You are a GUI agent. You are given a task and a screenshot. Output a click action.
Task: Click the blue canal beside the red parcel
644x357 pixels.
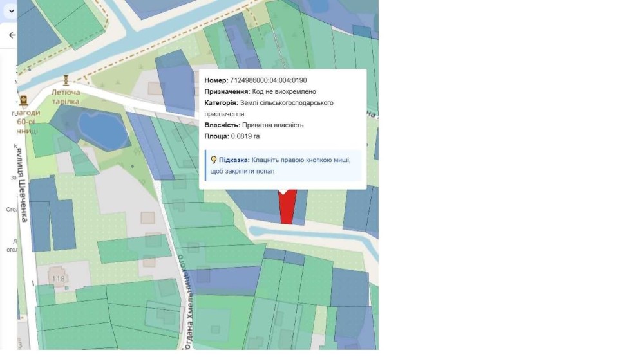pos(312,235)
